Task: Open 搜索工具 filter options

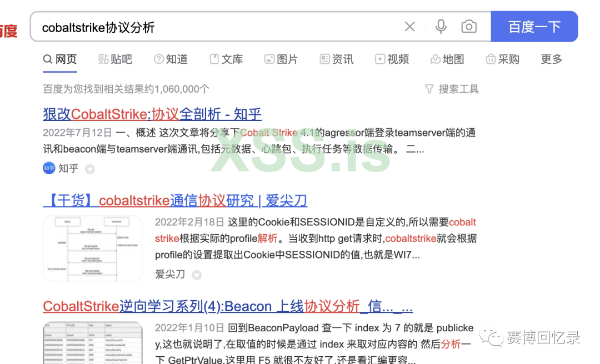Action: 452,89
